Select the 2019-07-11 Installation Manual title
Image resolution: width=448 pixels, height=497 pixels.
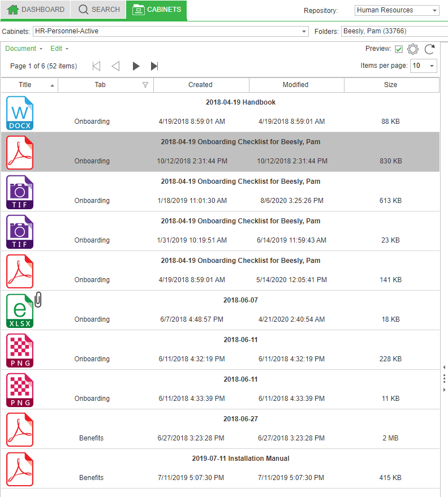tap(240, 459)
